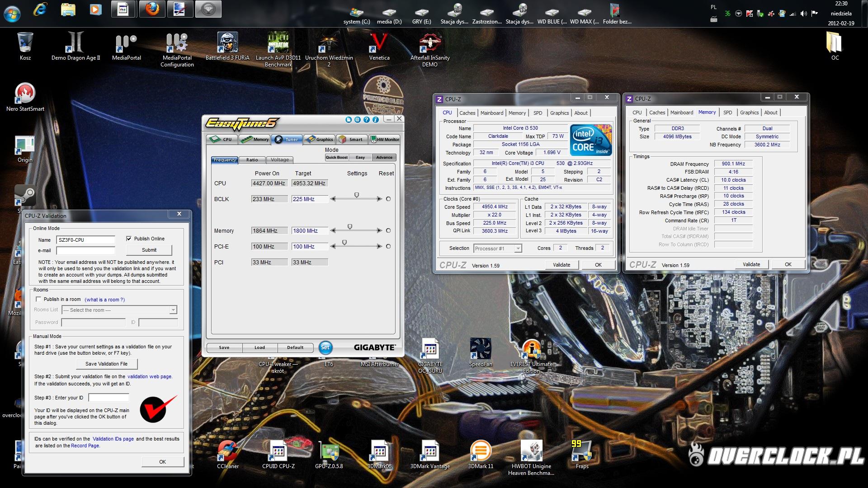Image resolution: width=868 pixels, height=488 pixels.
Task: Reset PCI-E radio button in EasyTune6
Action: click(x=388, y=246)
